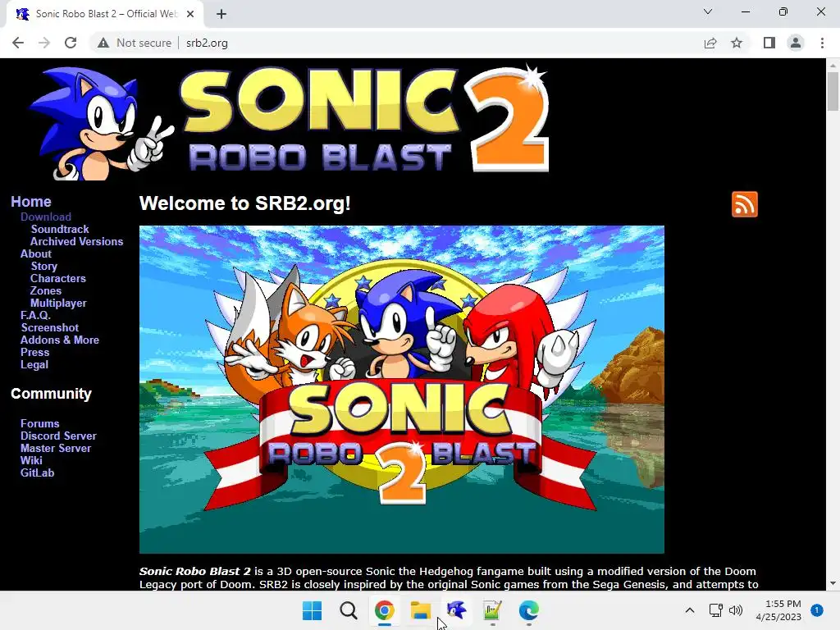Open File Explorer from the taskbar
The width and height of the screenshot is (840, 630).
pyautogui.click(x=421, y=610)
